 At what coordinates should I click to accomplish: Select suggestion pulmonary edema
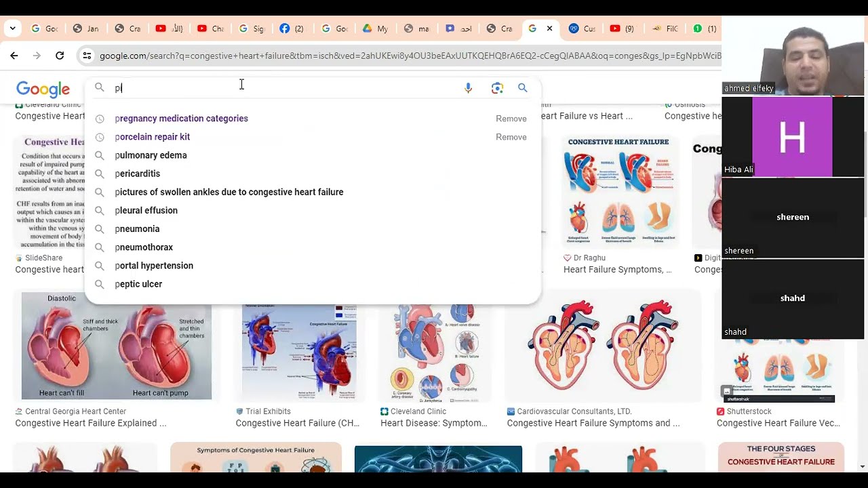(151, 155)
